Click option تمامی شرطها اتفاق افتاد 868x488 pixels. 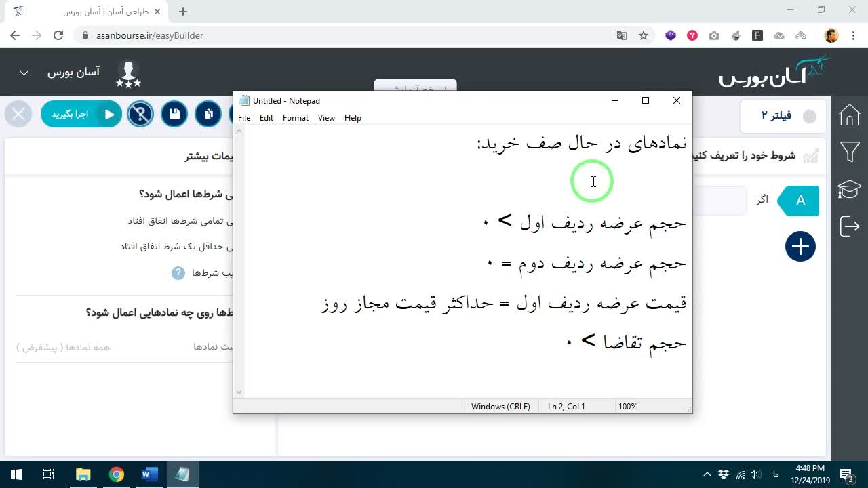[180, 221]
